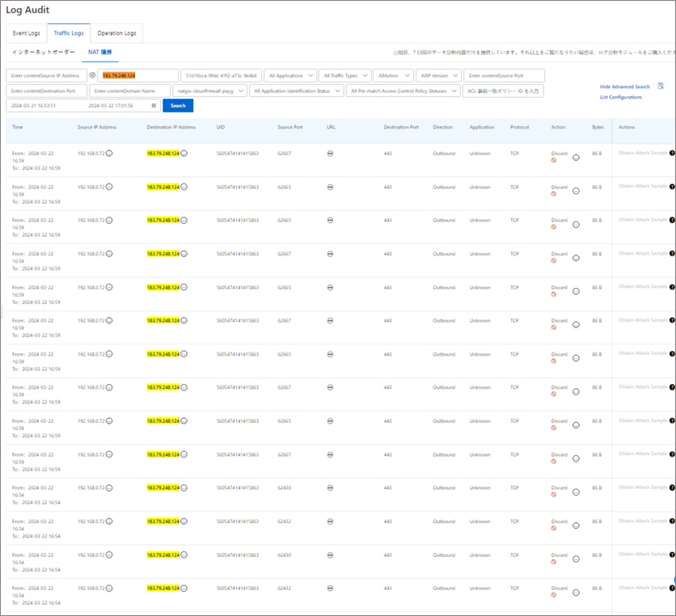The width and height of the screenshot is (676, 616).
Task: Open the All Pre-match Access Control Policy Statuses dropdown
Action: point(403,91)
